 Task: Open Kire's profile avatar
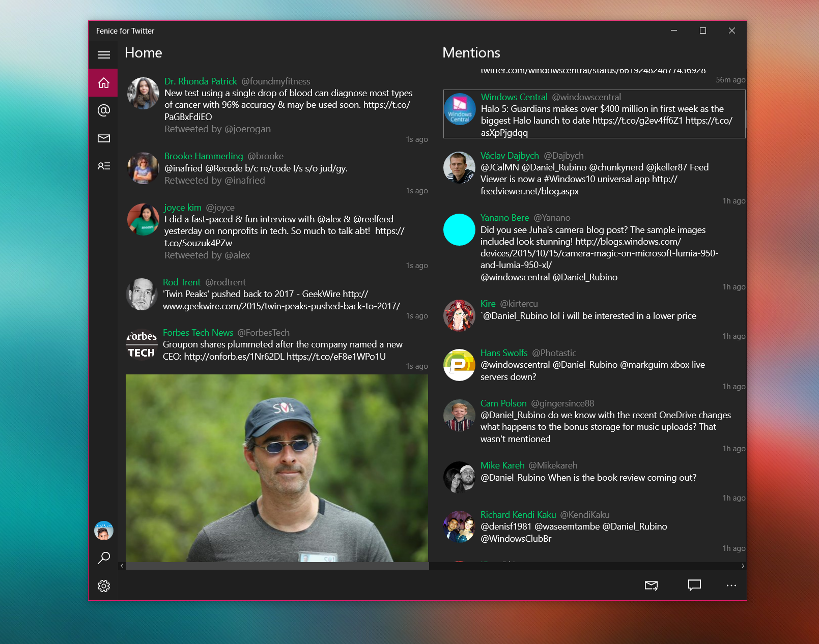click(459, 315)
